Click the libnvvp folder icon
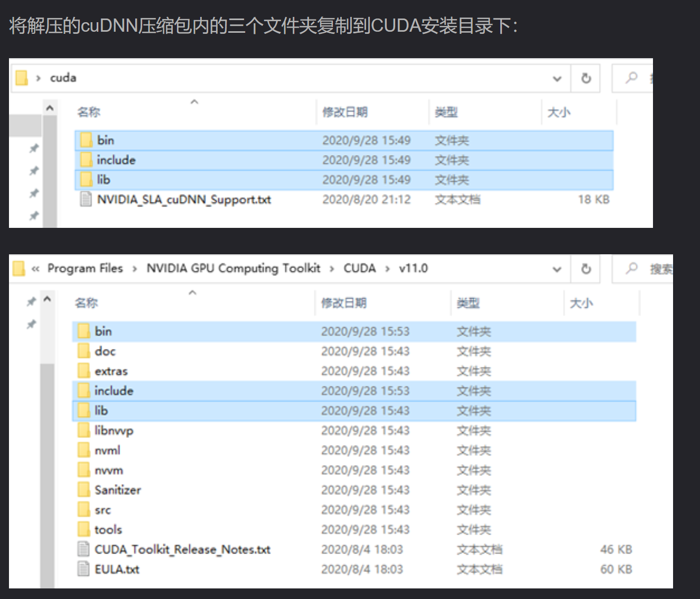Viewport: 700px width, 599px height. pos(83,430)
